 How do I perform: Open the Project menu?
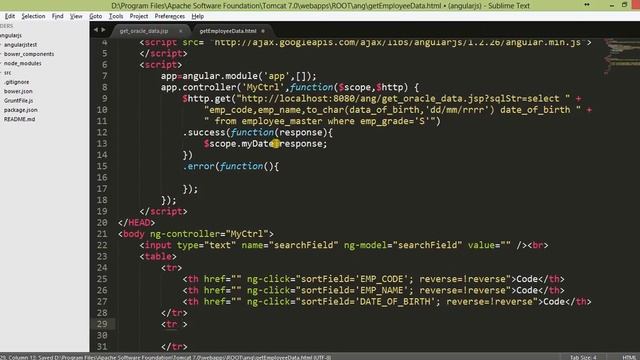coord(139,16)
